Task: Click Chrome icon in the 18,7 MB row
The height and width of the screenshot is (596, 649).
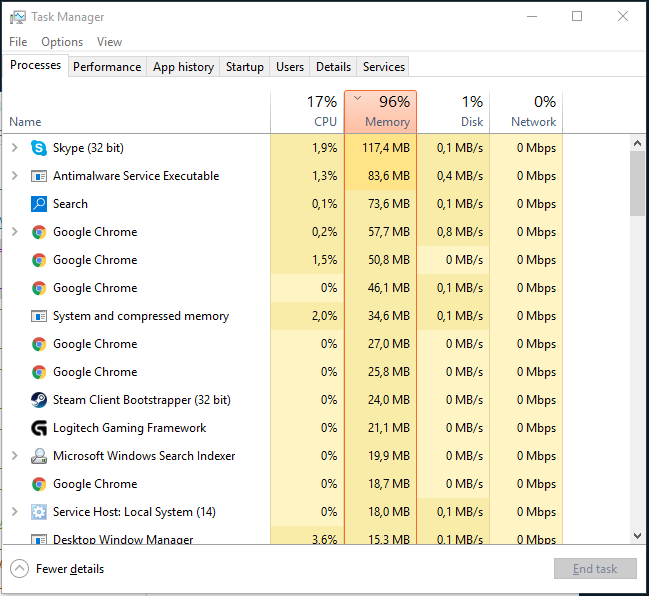Action: 39,484
